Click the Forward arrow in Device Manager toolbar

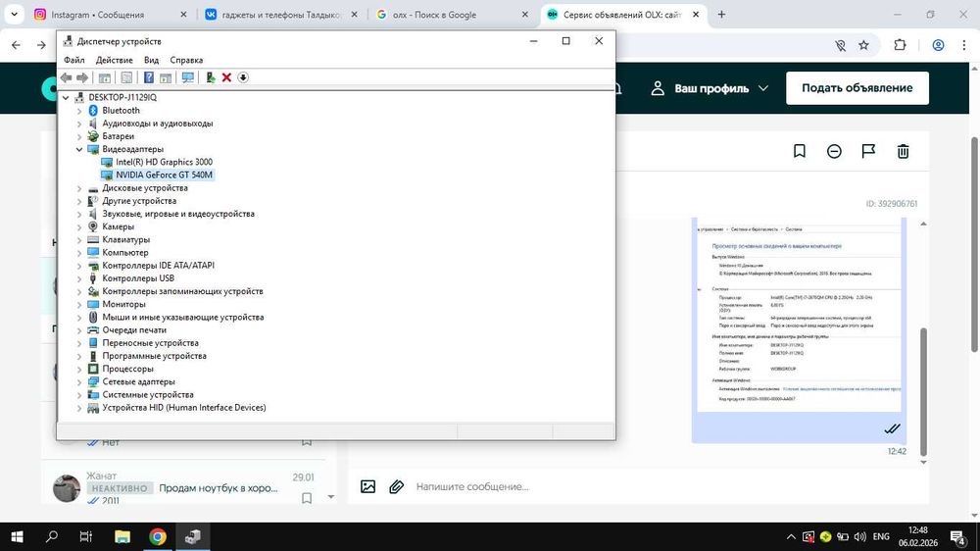pyautogui.click(x=82, y=77)
